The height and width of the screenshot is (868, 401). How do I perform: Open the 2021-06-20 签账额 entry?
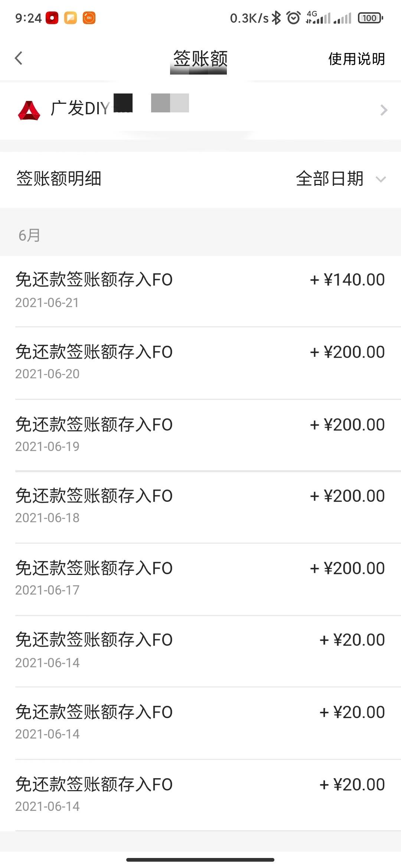pyautogui.click(x=200, y=363)
